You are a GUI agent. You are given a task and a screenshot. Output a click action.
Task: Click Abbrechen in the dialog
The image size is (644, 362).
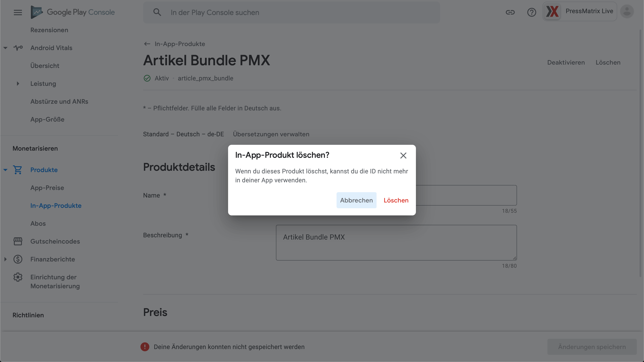356,200
